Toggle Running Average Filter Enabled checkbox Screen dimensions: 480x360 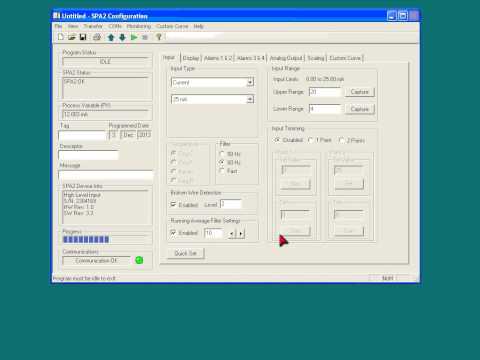(x=173, y=233)
